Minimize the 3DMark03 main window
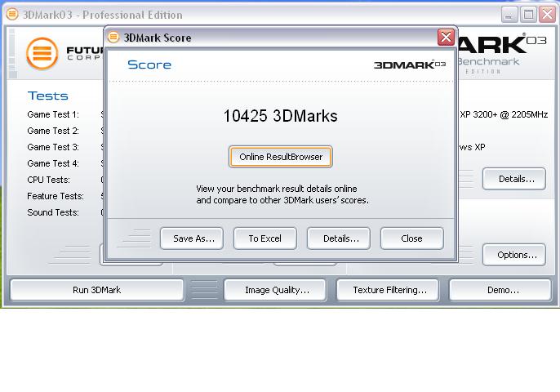The image size is (560, 392). point(509,15)
